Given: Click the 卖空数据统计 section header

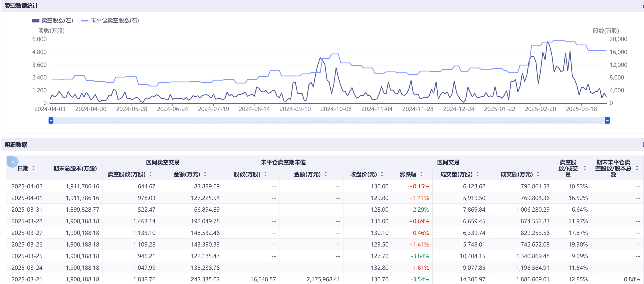Looking at the screenshot, I should coord(21,6).
